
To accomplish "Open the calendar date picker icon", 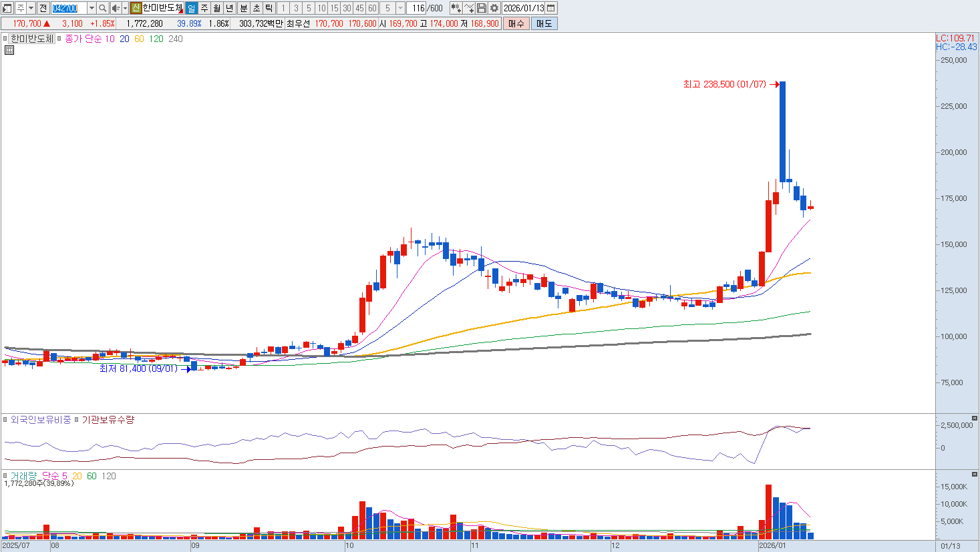I will (551, 8).
